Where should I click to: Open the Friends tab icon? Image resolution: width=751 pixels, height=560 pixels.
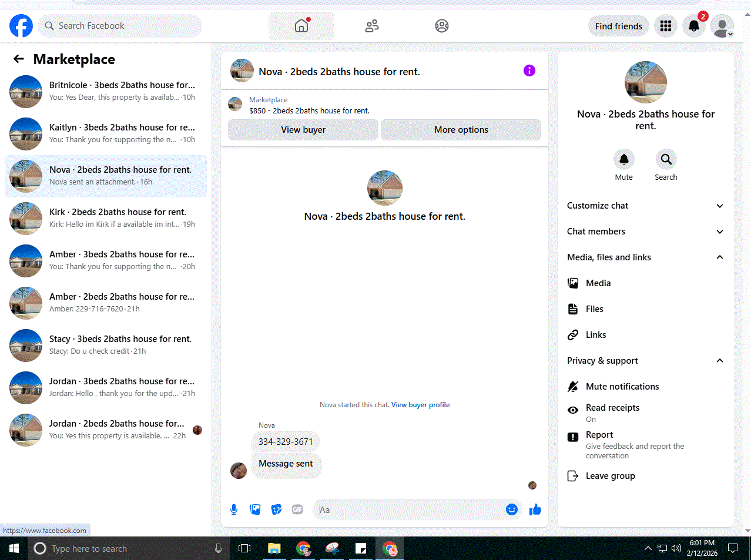coord(372,26)
